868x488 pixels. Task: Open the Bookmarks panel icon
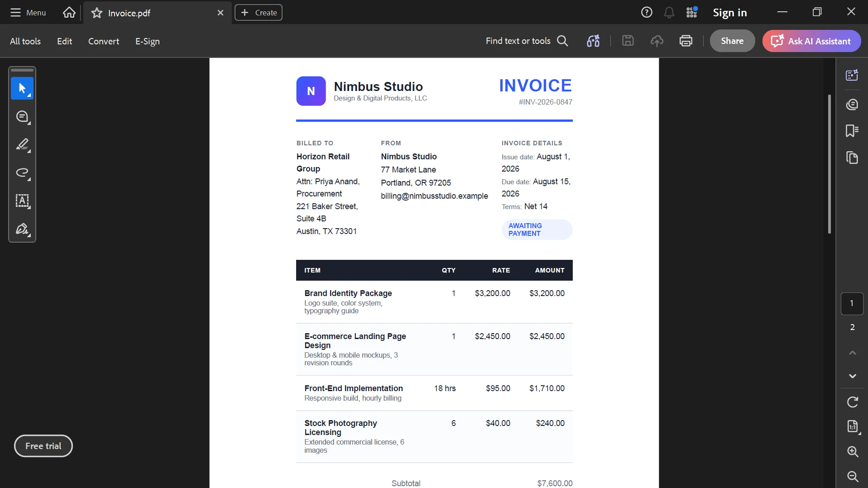tap(852, 131)
